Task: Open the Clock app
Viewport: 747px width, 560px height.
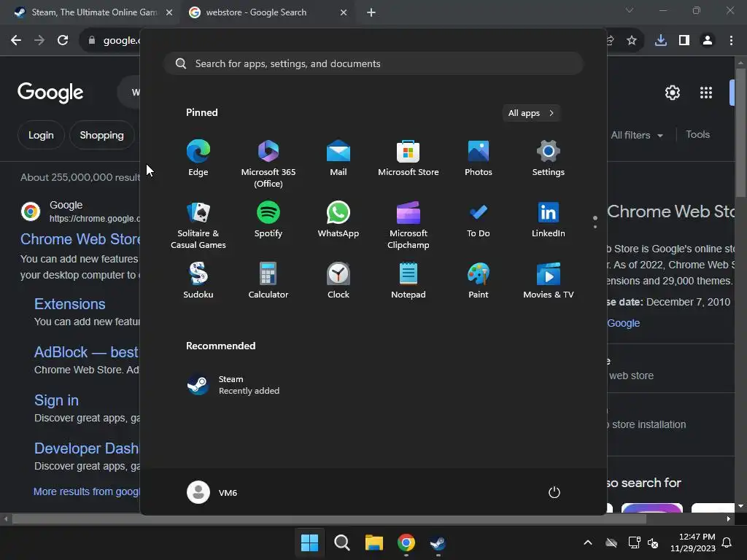Action: 338,281
